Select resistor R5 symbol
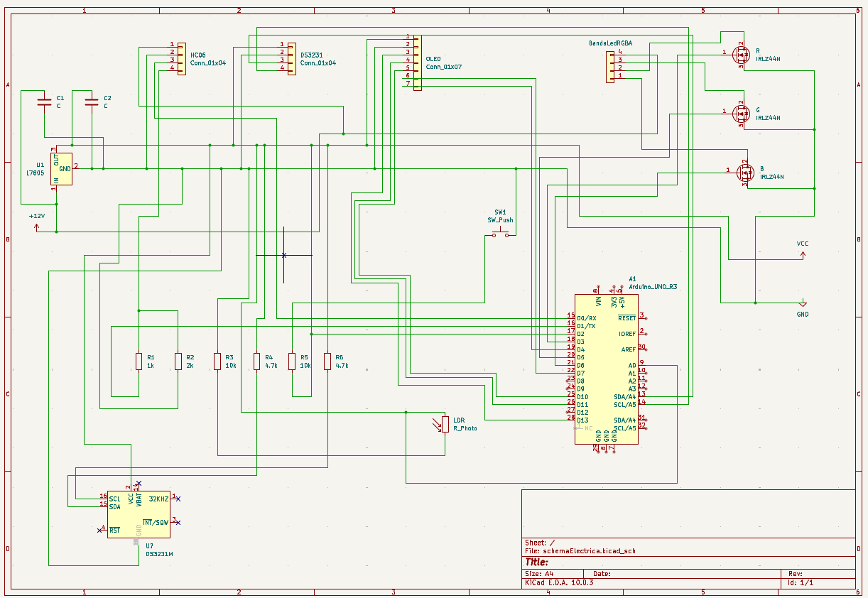The image size is (868, 598). 291,361
